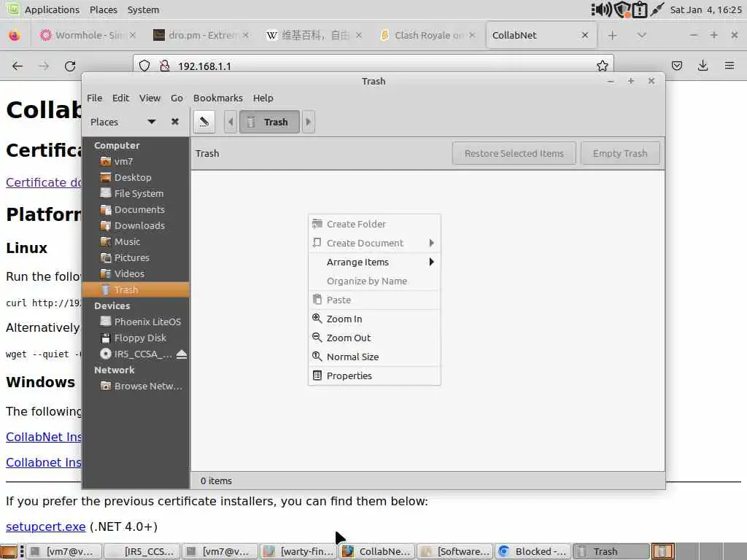Go back in Firefox
747x560 pixels.
(18, 66)
